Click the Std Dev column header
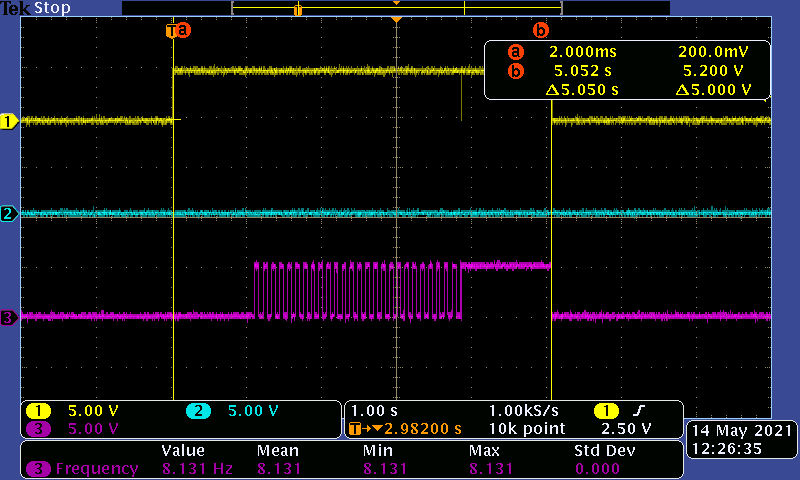This screenshot has height=480, width=800. coord(605,451)
